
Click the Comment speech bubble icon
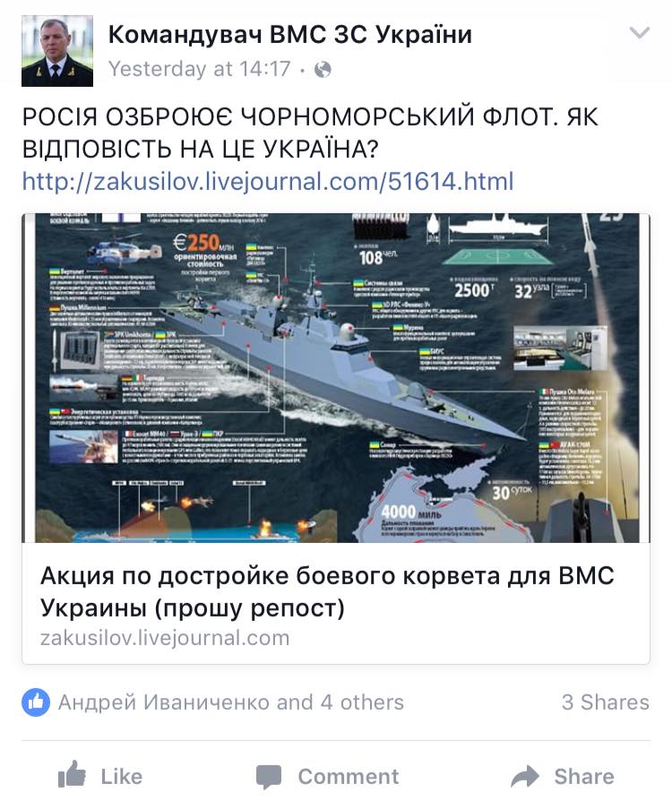[269, 777]
